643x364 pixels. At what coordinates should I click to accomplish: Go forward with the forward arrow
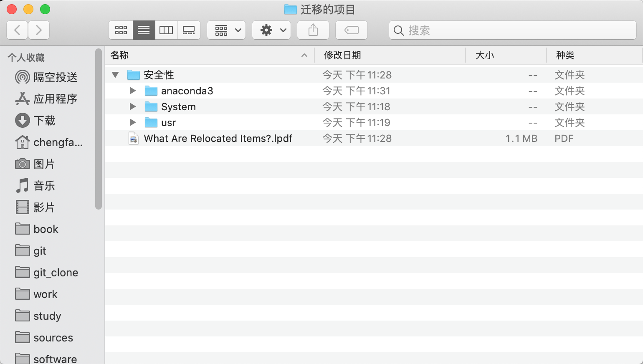point(39,30)
